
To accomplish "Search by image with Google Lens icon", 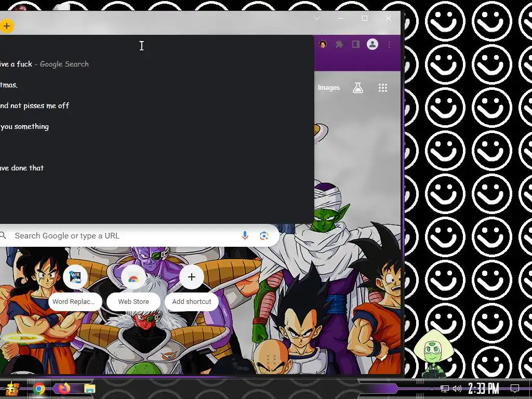I will tap(264, 235).
